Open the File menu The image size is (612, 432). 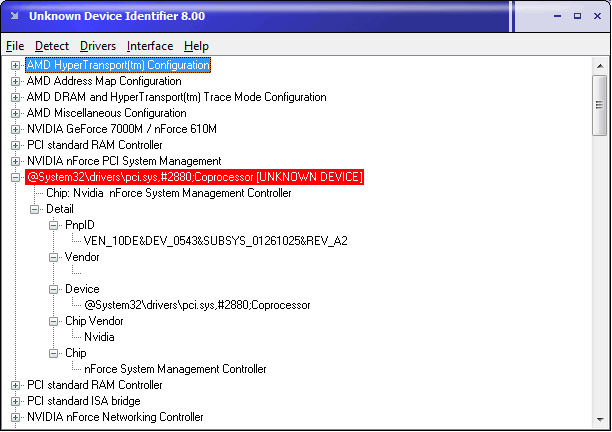(x=15, y=46)
